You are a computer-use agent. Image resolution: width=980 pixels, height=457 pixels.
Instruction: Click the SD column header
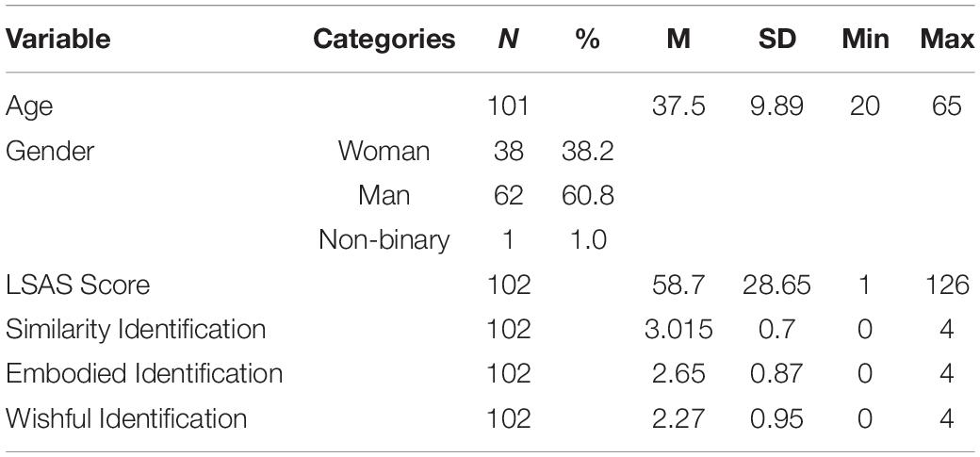776,40
